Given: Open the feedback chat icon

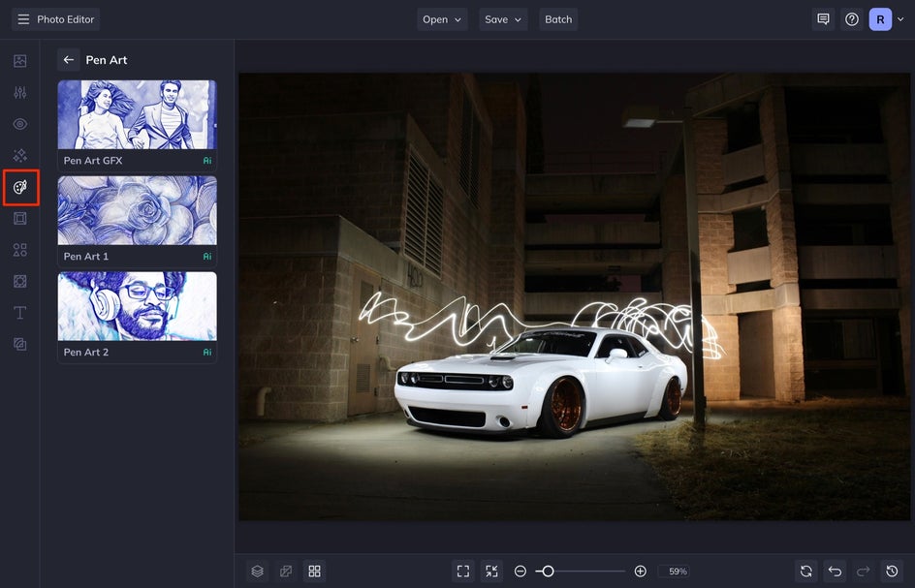Looking at the screenshot, I should click(823, 19).
